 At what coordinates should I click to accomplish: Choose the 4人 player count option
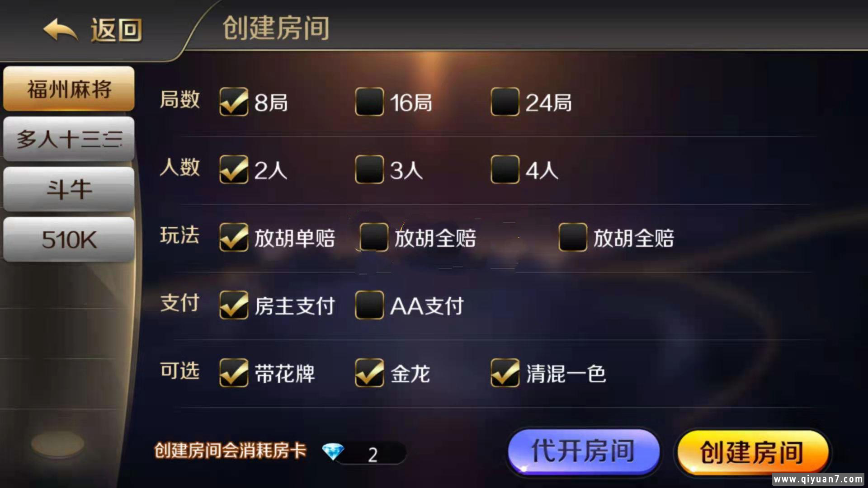[x=505, y=169]
